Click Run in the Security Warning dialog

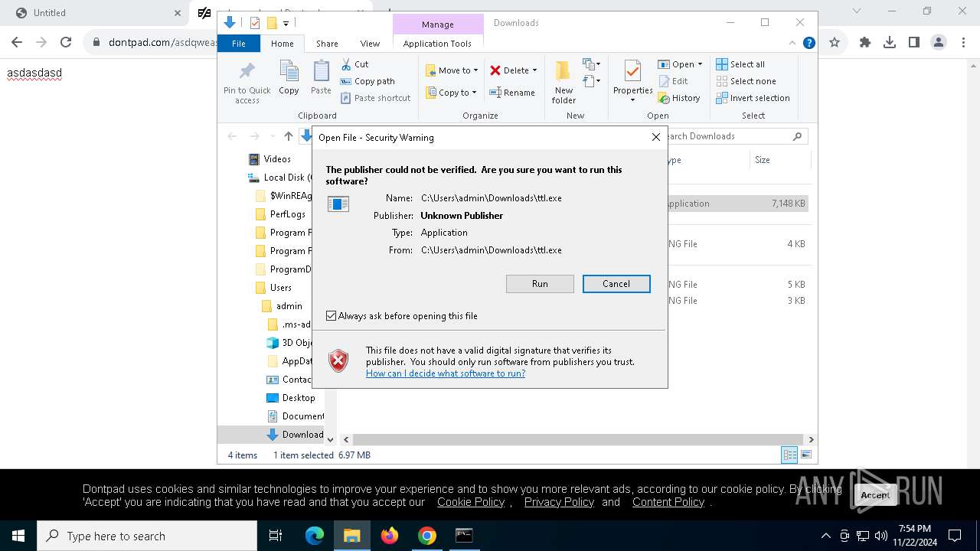tap(540, 284)
